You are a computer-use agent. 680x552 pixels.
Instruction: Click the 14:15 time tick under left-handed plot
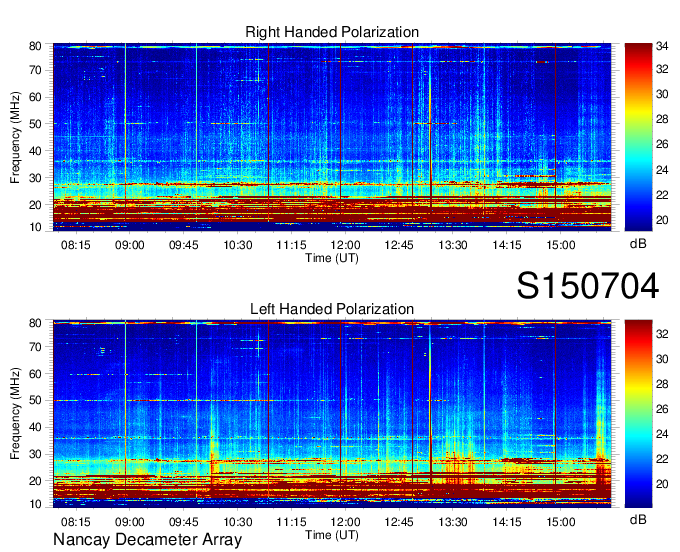click(x=507, y=522)
